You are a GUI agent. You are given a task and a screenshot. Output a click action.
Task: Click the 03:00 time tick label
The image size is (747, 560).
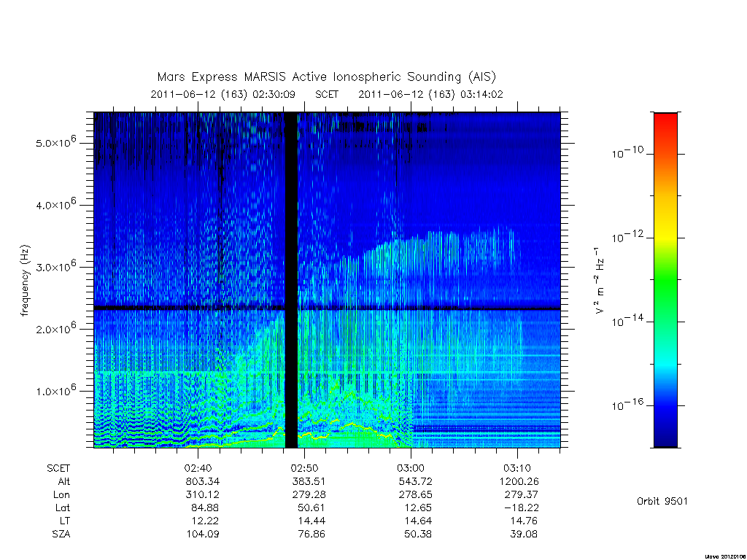411,469
